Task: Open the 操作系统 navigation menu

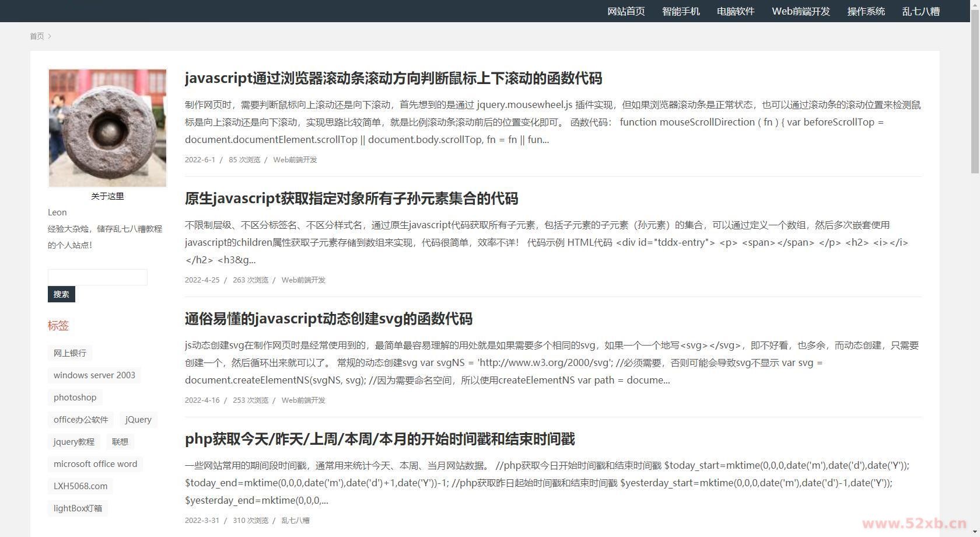Action: click(x=866, y=11)
